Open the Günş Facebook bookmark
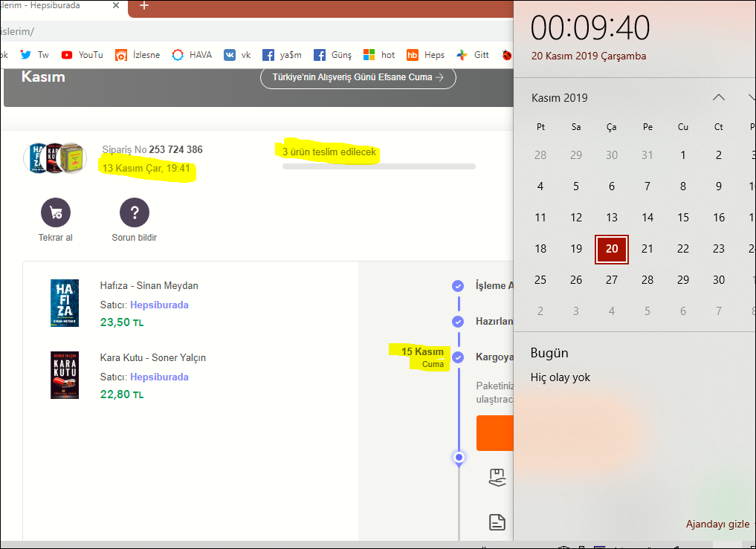The image size is (756, 549). point(333,55)
